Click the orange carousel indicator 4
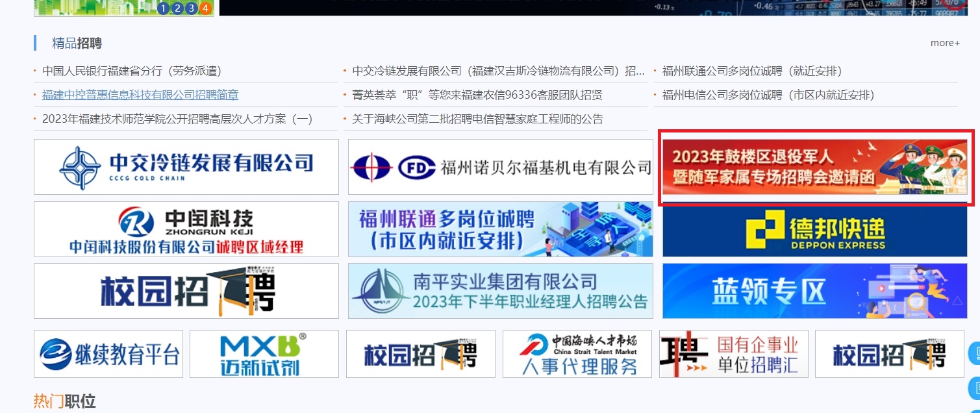Viewport: 980px width, 413px height. (205, 8)
